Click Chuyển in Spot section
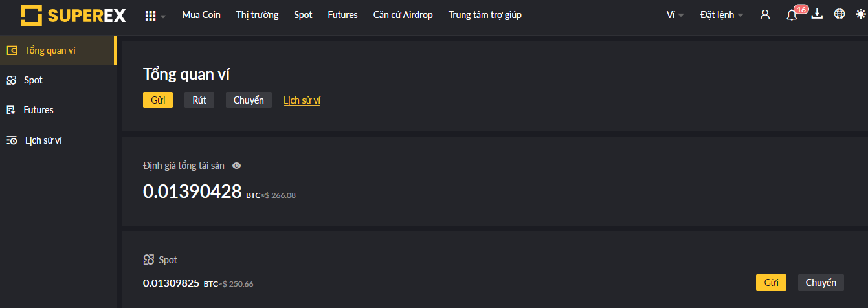 click(821, 283)
